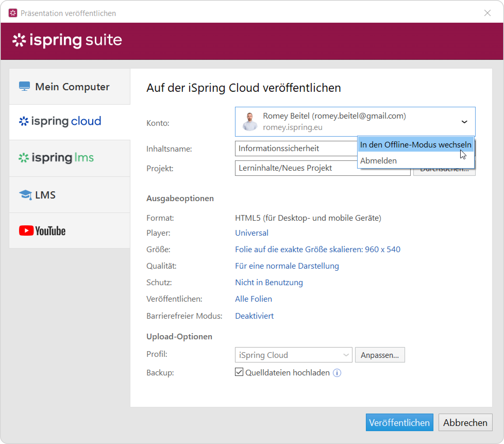Click the YouTube play logo icon
Screen dimensions: 504x444
(x=26, y=231)
